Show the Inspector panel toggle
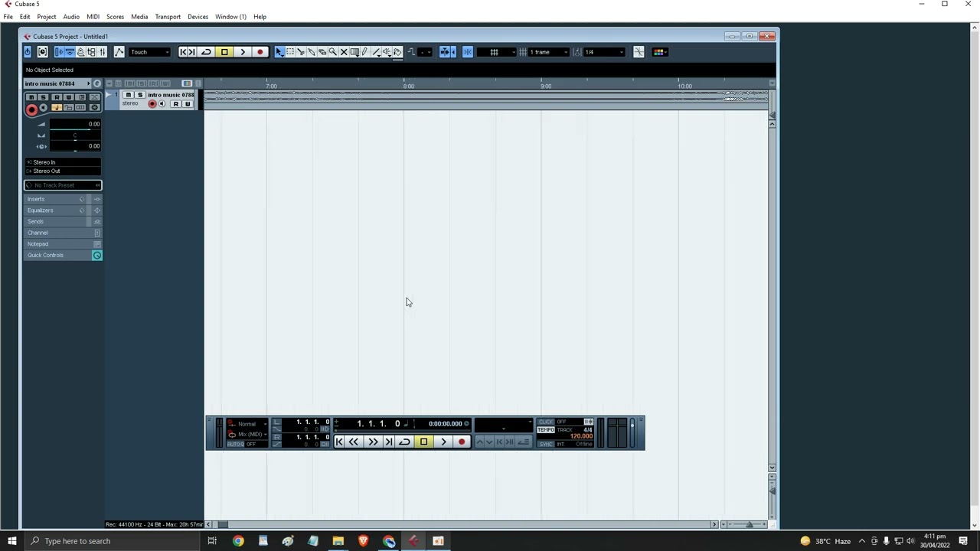The width and height of the screenshot is (980, 551). pos(58,52)
